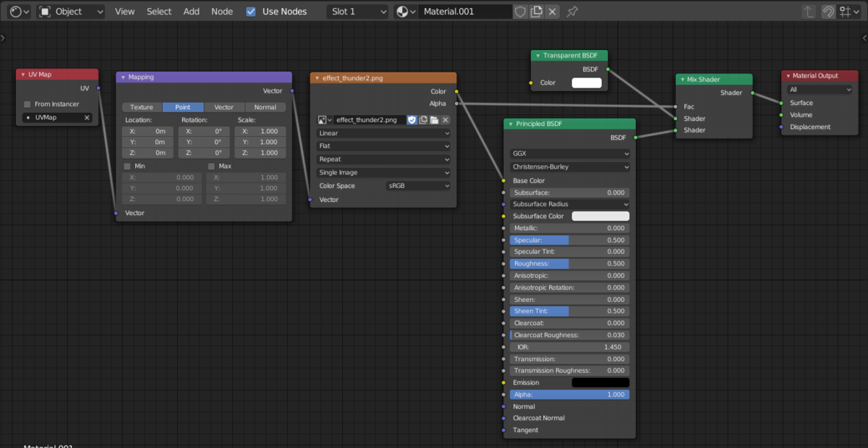Collapse the Principled BSDF node

[511, 124]
